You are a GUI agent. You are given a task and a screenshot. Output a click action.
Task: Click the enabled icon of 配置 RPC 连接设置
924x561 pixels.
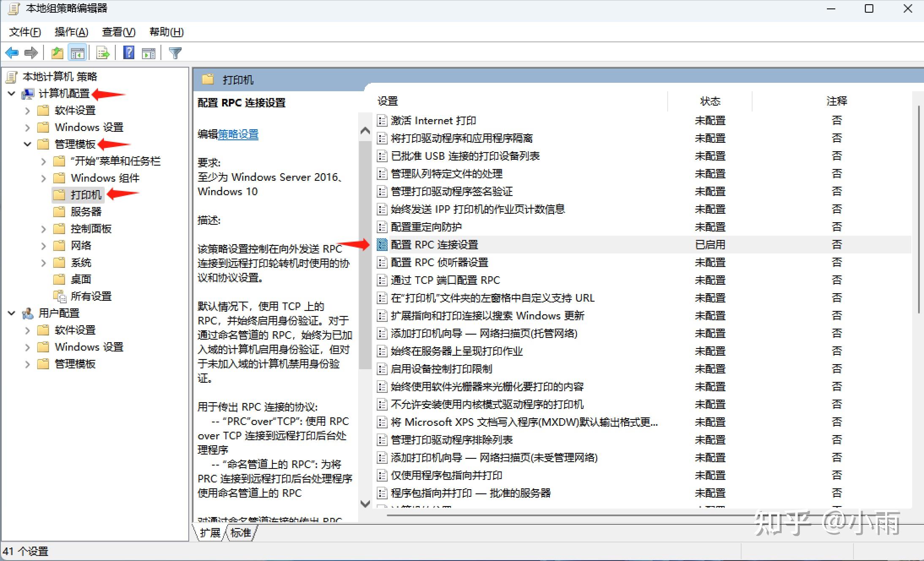click(x=382, y=245)
